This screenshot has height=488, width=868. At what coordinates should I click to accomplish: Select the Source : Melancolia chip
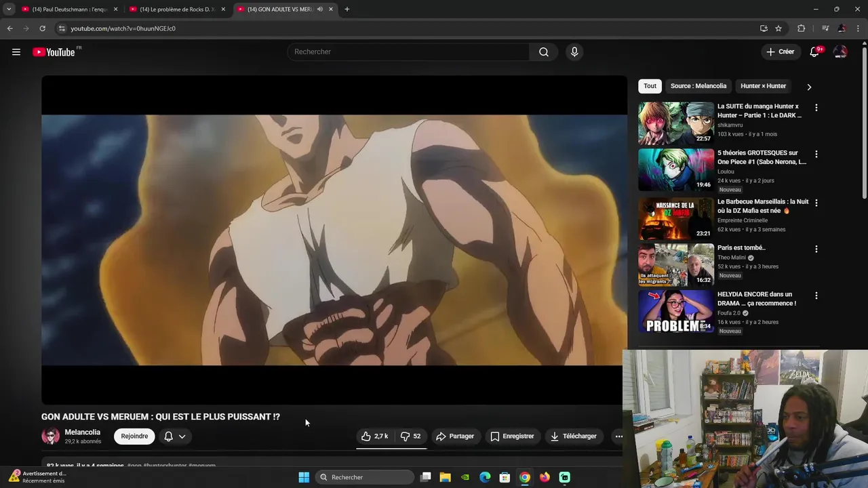(x=698, y=86)
